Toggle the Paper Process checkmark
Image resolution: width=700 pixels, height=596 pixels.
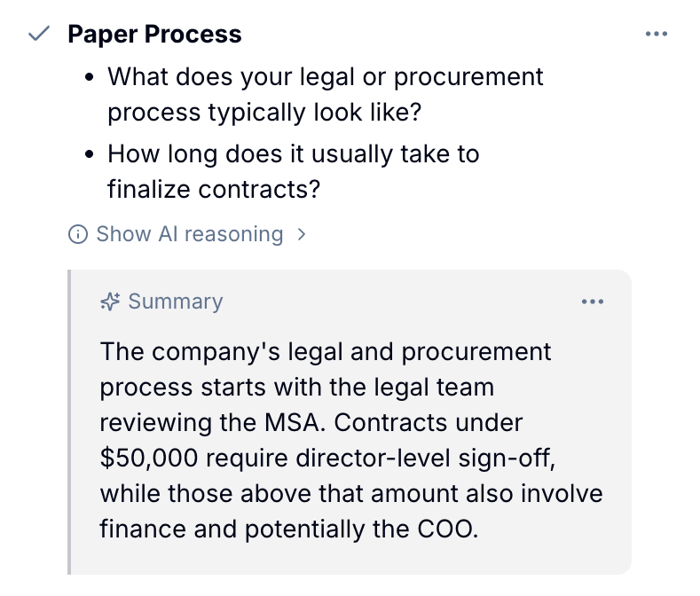[x=39, y=34]
